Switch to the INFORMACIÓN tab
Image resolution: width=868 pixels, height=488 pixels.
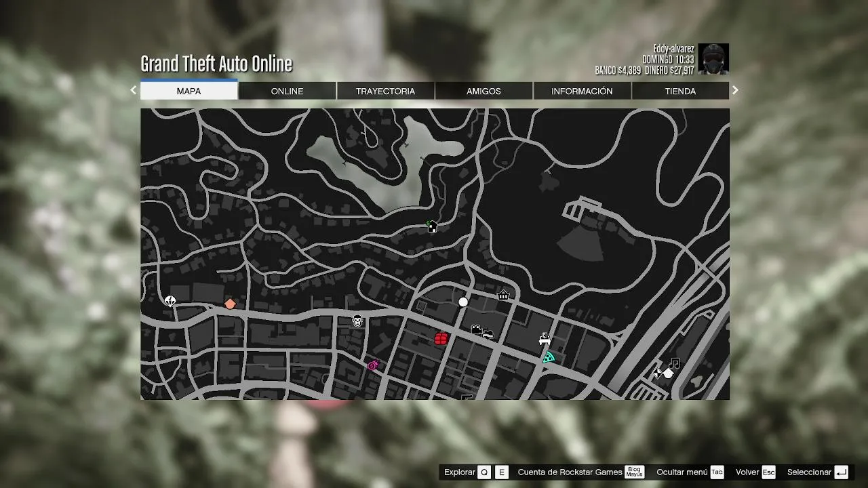point(582,91)
